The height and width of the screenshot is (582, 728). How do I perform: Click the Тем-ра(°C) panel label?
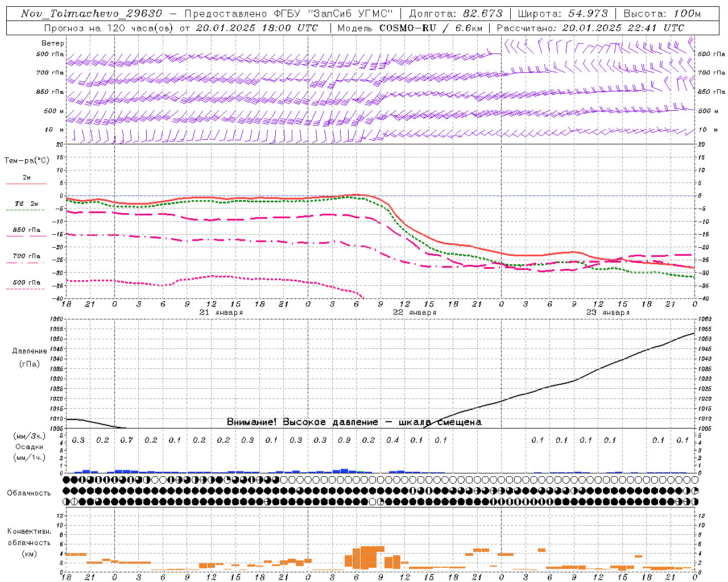point(27,161)
